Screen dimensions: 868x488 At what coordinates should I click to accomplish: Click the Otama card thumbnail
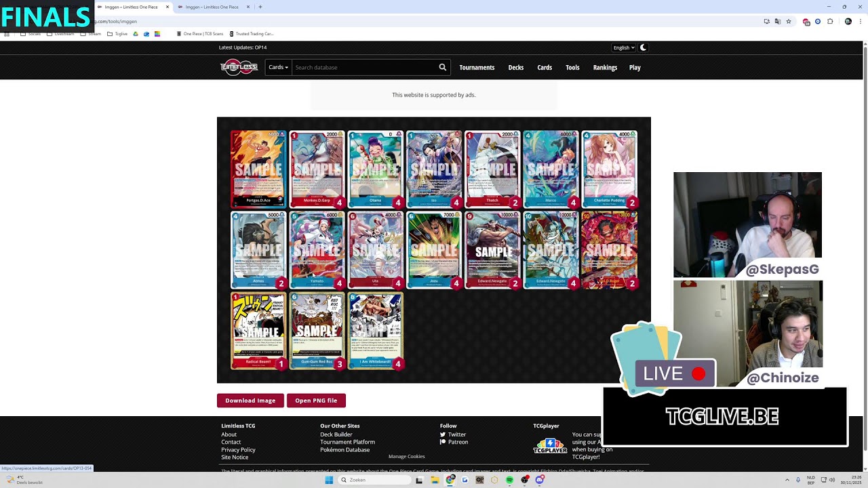(x=375, y=169)
